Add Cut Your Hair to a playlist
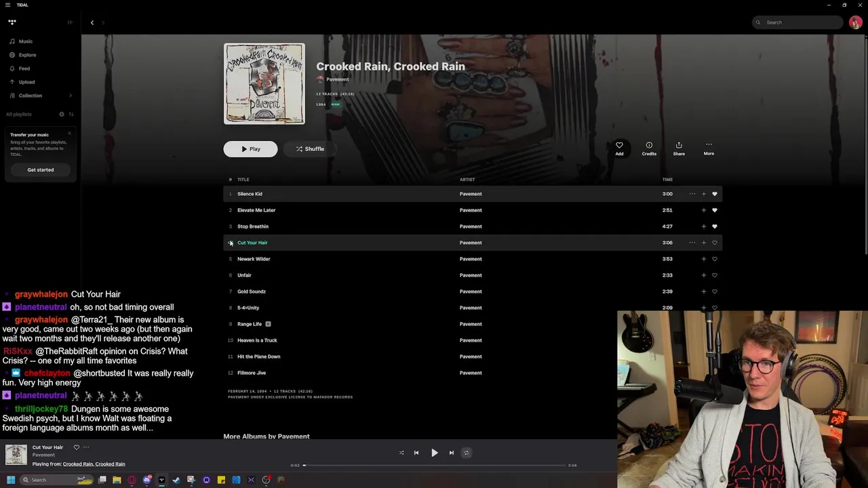The height and width of the screenshot is (488, 868). 703,243
